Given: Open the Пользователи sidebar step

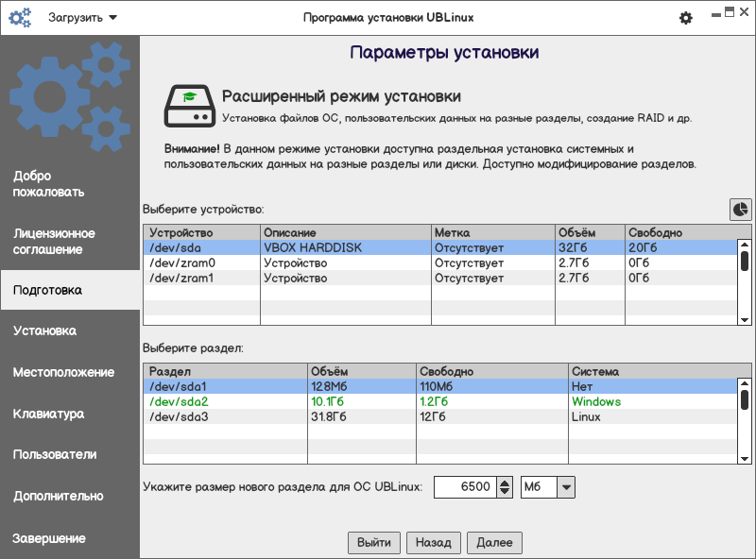Looking at the screenshot, I should (x=70, y=454).
